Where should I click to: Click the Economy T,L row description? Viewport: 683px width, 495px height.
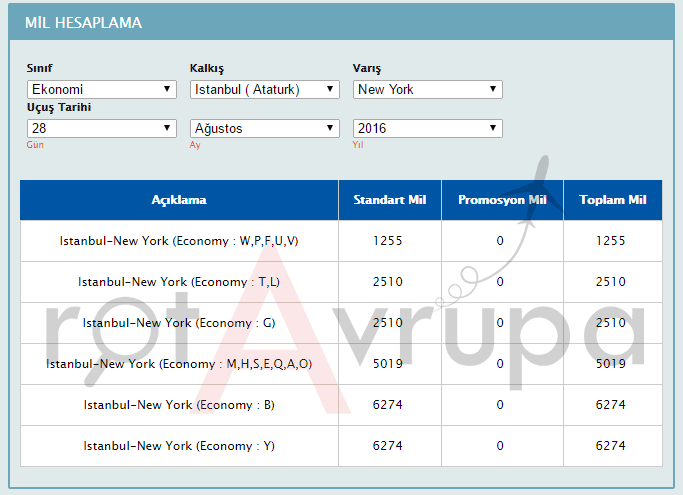[179, 282]
